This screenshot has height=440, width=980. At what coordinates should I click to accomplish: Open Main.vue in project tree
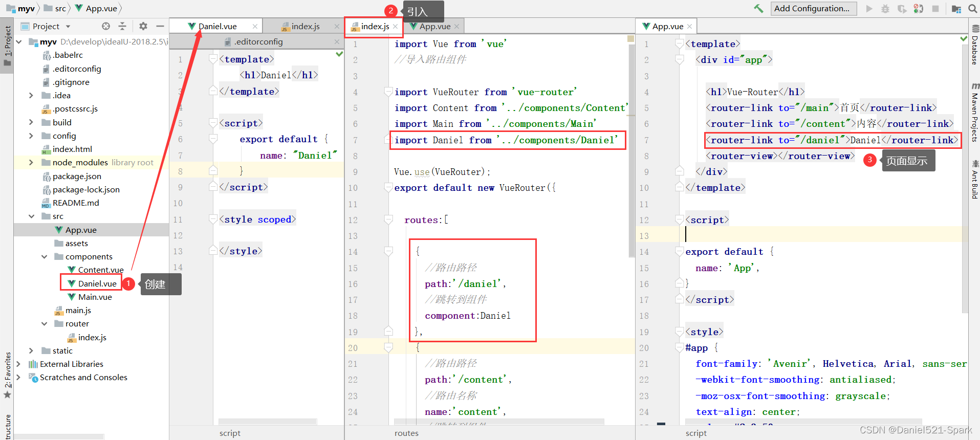[95, 297]
